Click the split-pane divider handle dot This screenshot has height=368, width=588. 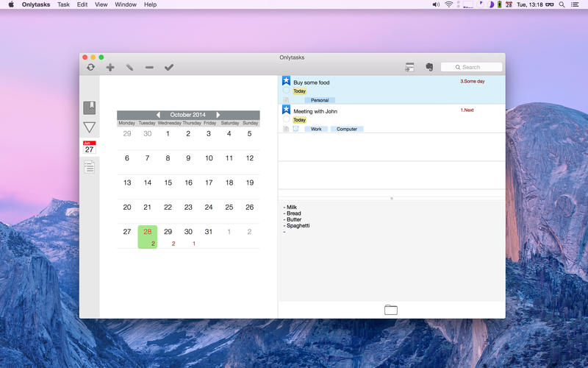(392, 198)
